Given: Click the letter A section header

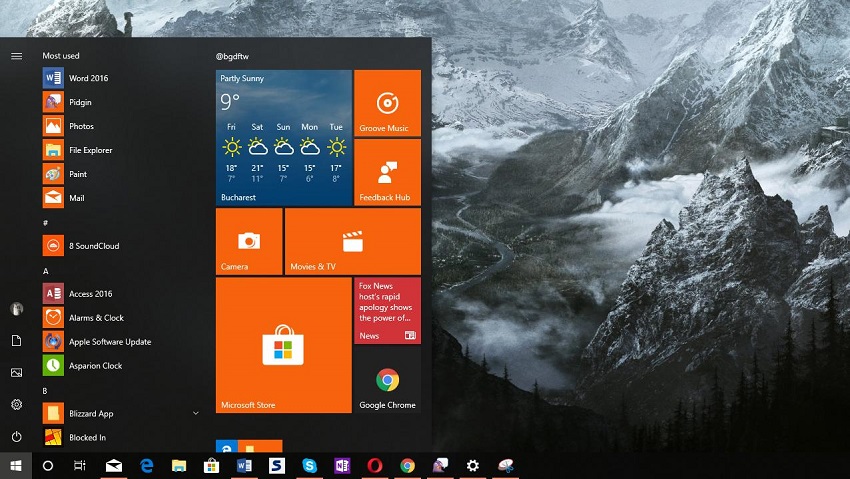Looking at the screenshot, I should click(x=46, y=271).
